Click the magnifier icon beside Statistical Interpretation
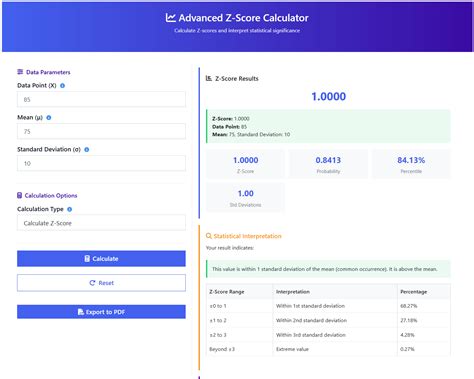Screen dimensions: 474x379 209,236
